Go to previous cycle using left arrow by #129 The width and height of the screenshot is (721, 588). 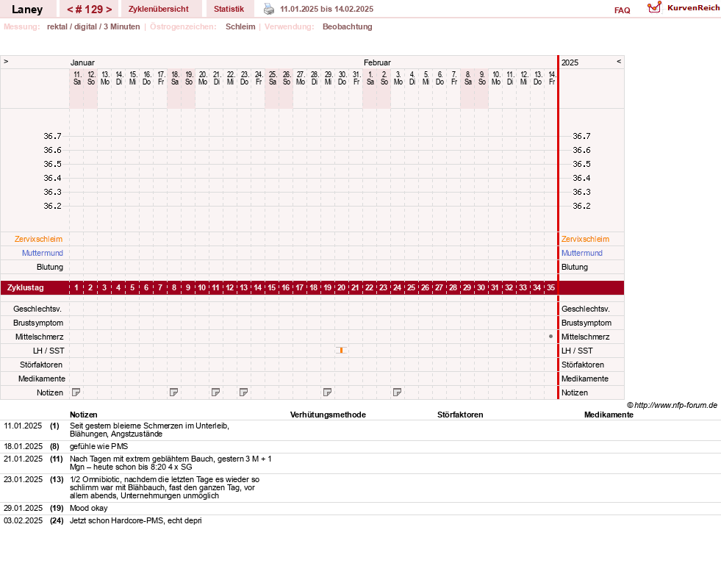(71, 10)
